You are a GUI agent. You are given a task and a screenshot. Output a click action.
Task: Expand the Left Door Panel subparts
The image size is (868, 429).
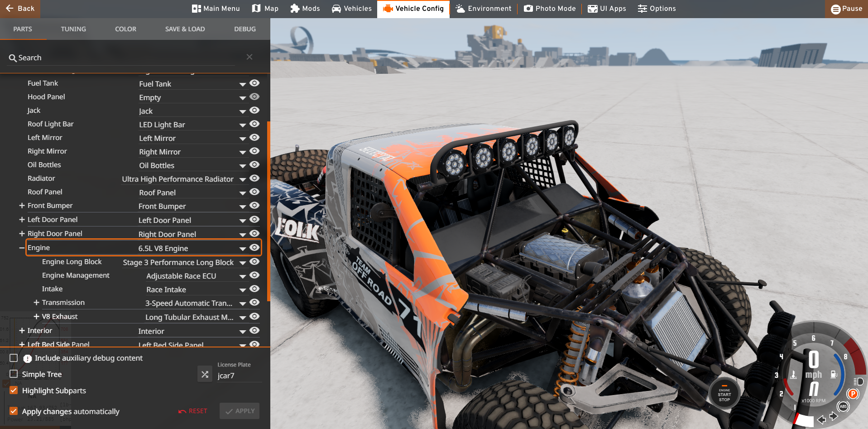22,219
